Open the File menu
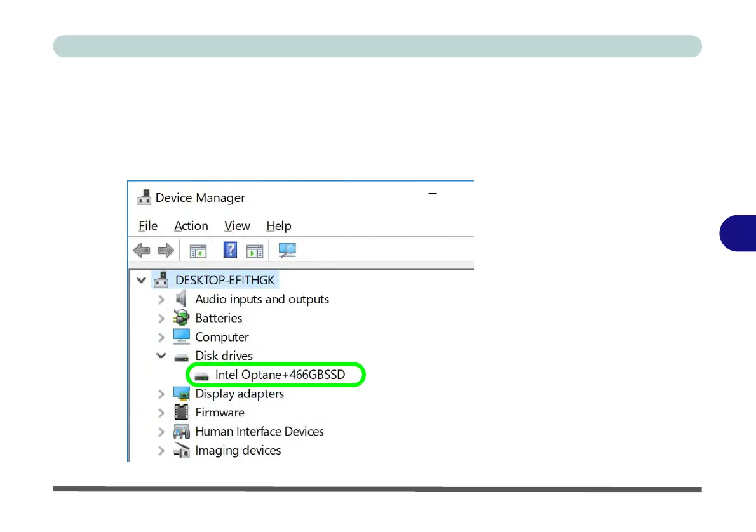Screen dimensions: 756x532 pyautogui.click(x=148, y=226)
